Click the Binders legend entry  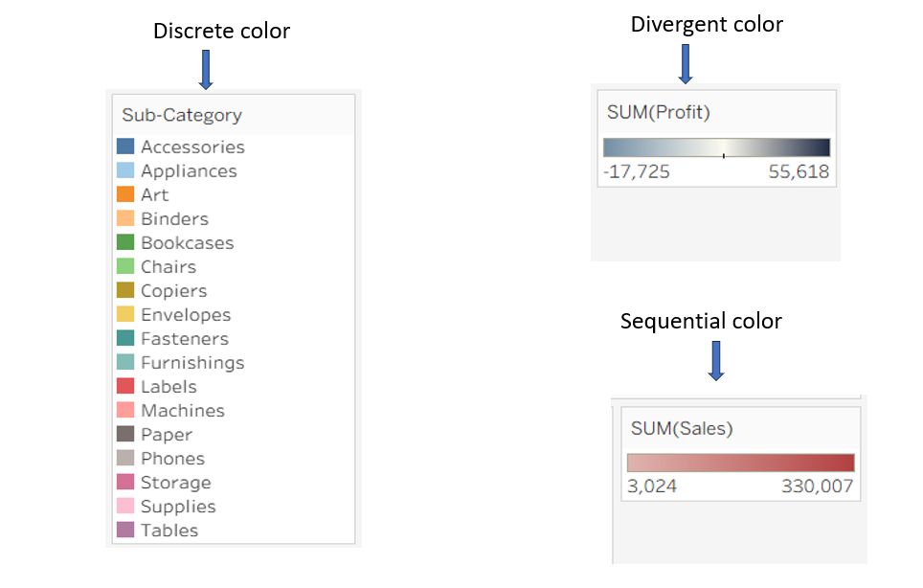click(174, 218)
